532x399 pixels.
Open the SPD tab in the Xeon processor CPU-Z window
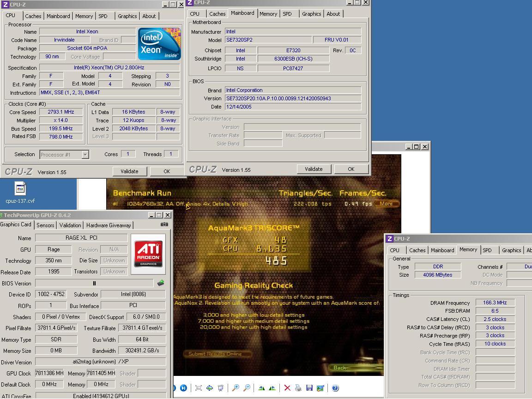(x=103, y=16)
